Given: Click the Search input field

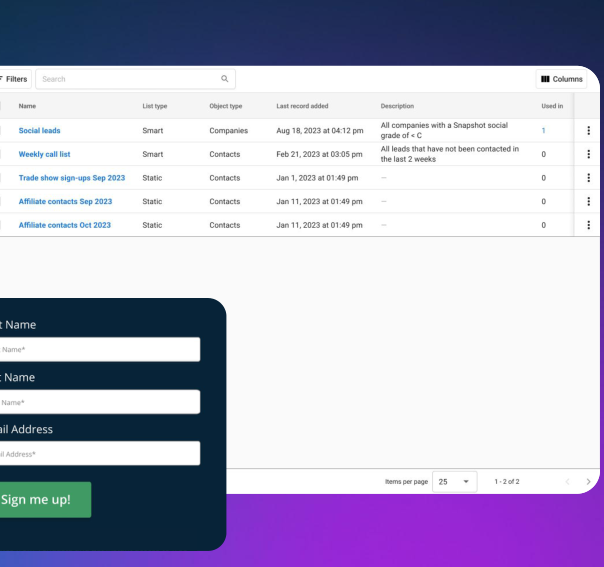Looking at the screenshot, I should click(135, 79).
